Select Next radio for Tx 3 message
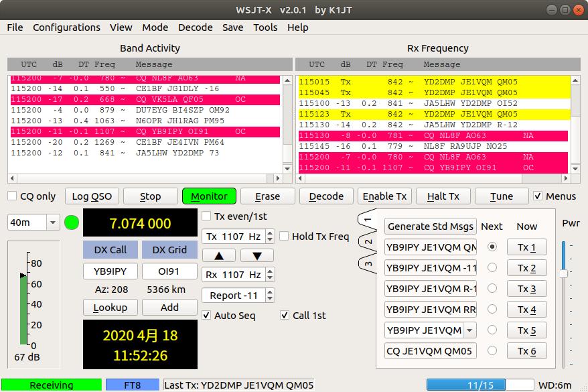This screenshot has height=392, width=588. pyautogui.click(x=492, y=288)
